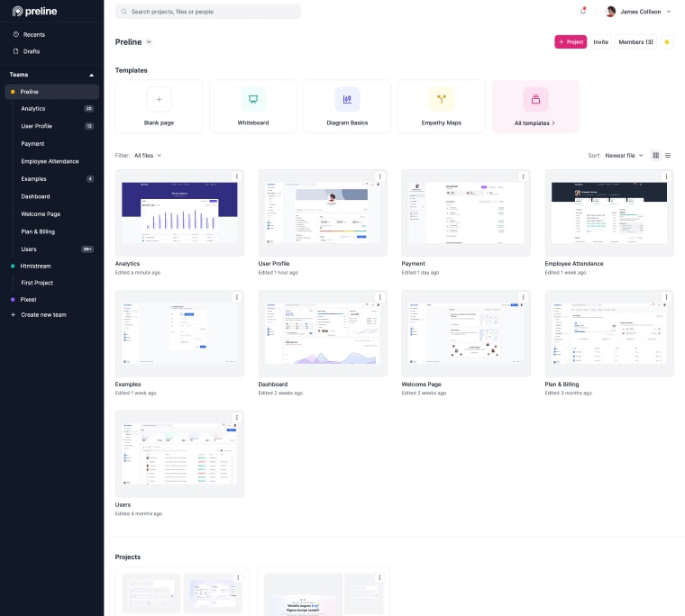The width and height of the screenshot is (685, 616).
Task: Open the Preline title dropdown
Action: [149, 42]
